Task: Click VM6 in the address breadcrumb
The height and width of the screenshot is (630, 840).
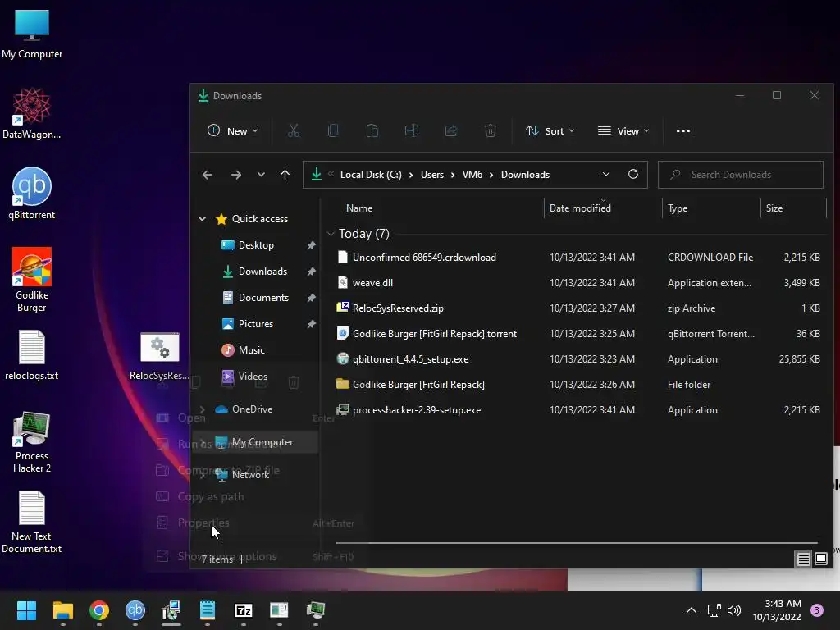Action: tap(472, 175)
